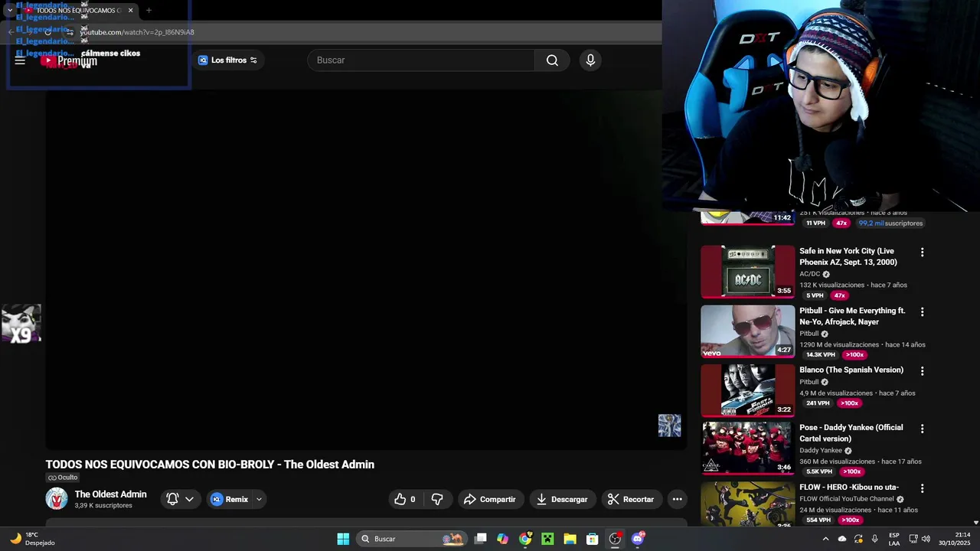Open the options menu for Blanco
Viewport: 980px width, 551px height.
[x=922, y=371]
